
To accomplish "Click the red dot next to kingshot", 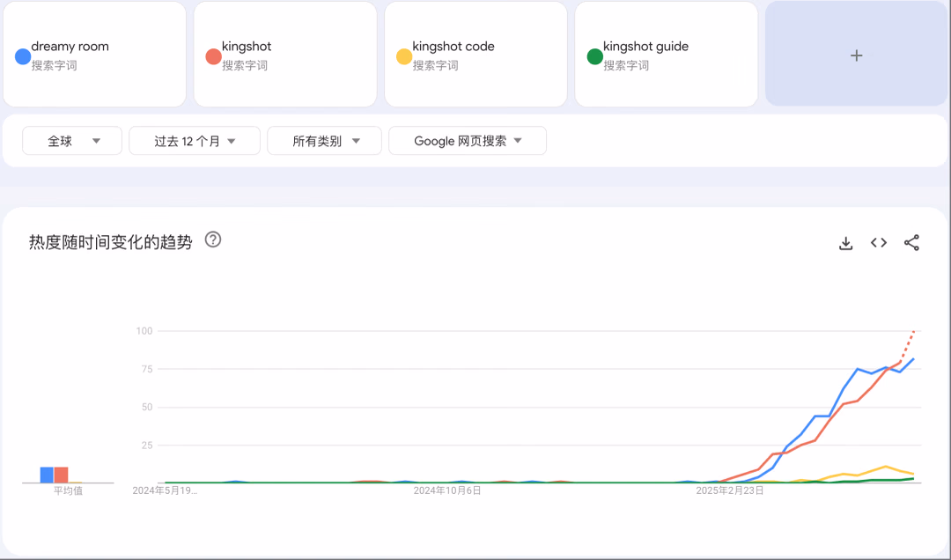I will (213, 56).
